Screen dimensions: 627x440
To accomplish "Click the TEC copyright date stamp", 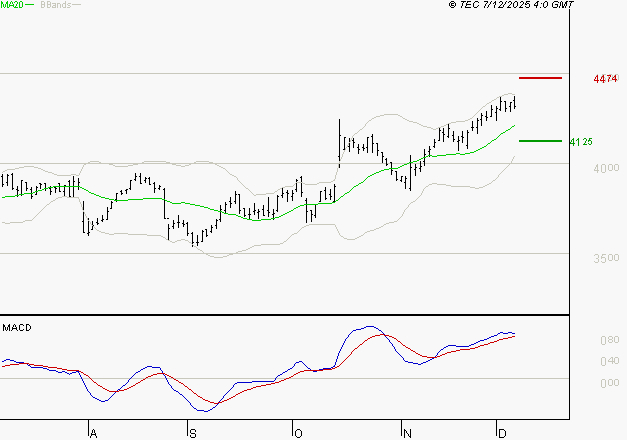I will [511, 5].
